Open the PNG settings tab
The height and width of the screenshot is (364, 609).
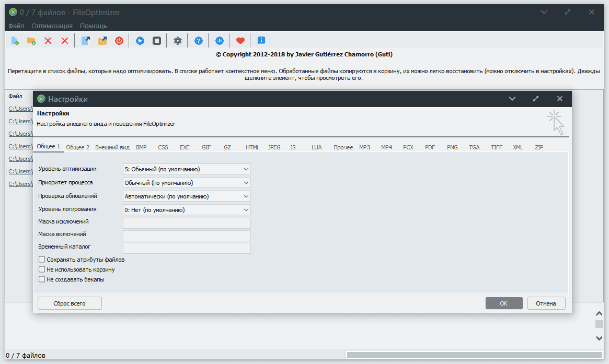pos(452,147)
